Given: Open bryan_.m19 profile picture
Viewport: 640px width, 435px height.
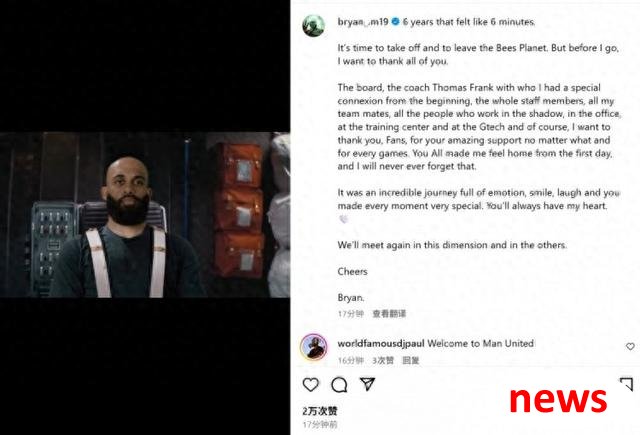Looking at the screenshot, I should [x=313, y=26].
